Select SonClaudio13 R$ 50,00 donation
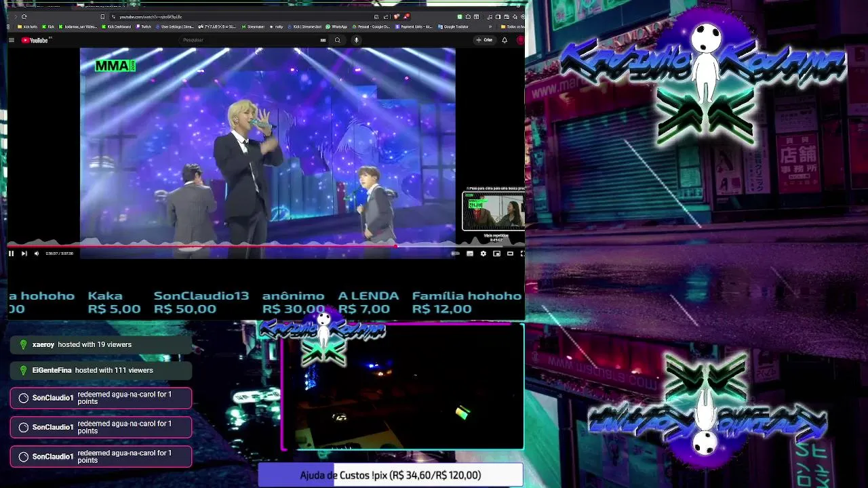868x488 pixels. click(201, 302)
